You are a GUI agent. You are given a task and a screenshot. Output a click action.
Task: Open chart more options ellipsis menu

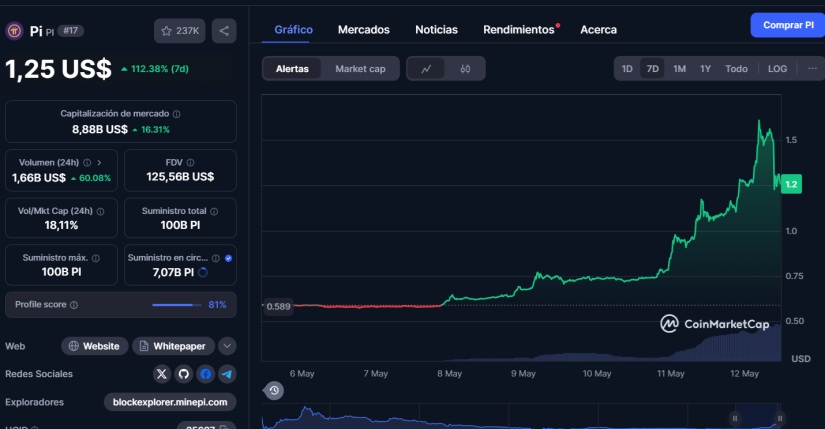click(812, 69)
